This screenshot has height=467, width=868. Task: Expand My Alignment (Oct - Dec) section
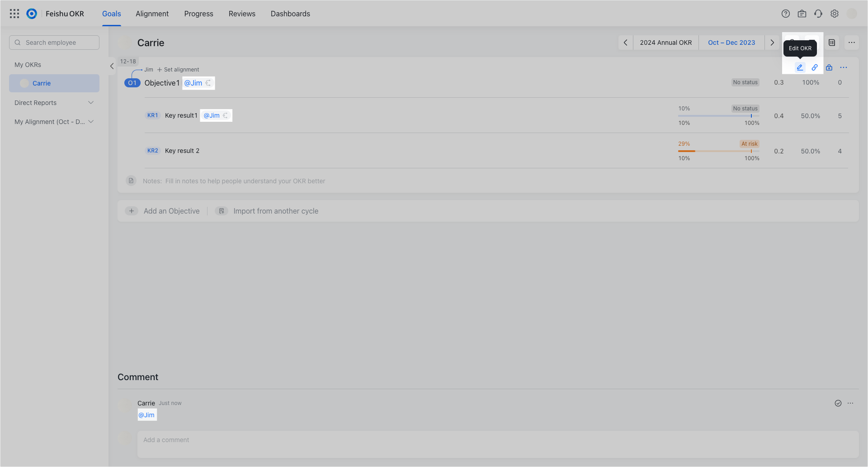(x=91, y=121)
